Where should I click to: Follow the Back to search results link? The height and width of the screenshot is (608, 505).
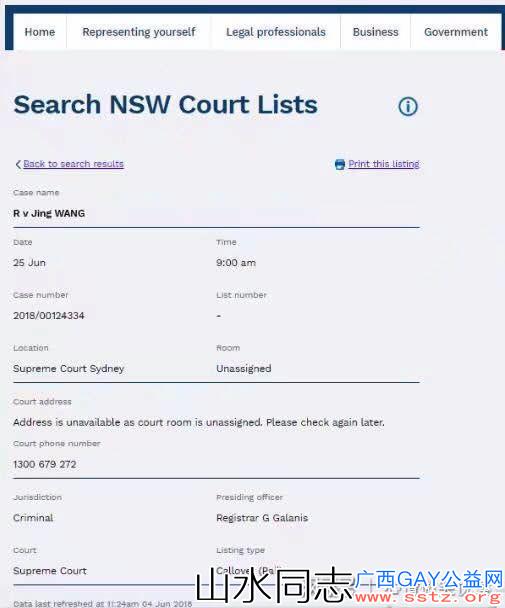pos(73,164)
